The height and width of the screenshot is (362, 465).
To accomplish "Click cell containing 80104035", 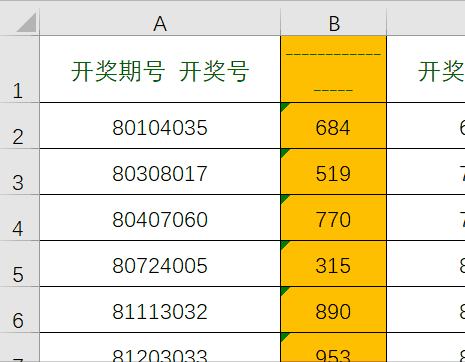I will [160, 126].
